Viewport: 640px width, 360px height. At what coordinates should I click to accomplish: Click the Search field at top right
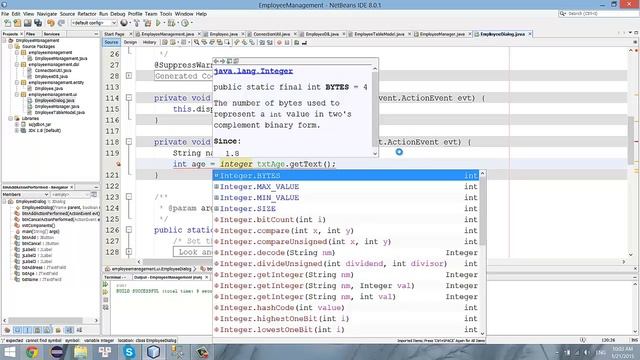point(599,13)
